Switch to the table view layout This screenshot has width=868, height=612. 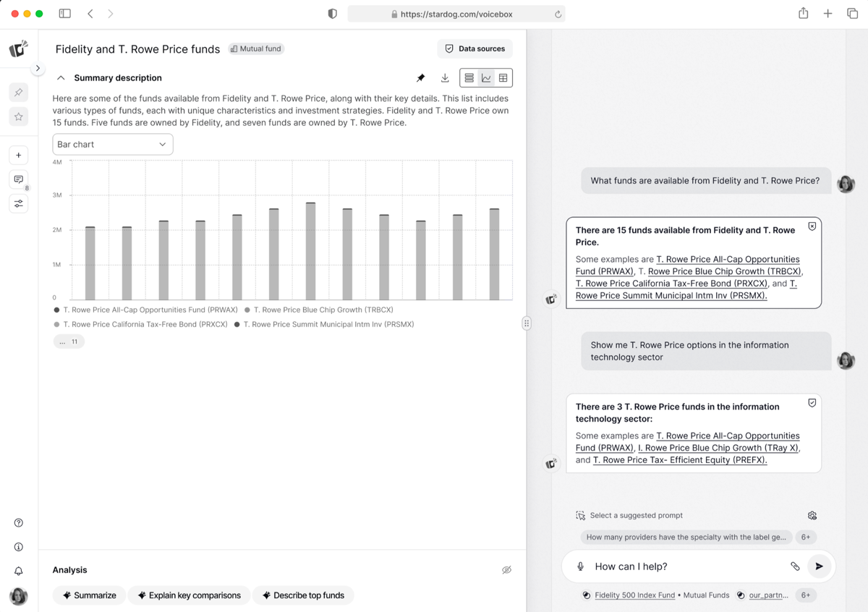pos(503,78)
